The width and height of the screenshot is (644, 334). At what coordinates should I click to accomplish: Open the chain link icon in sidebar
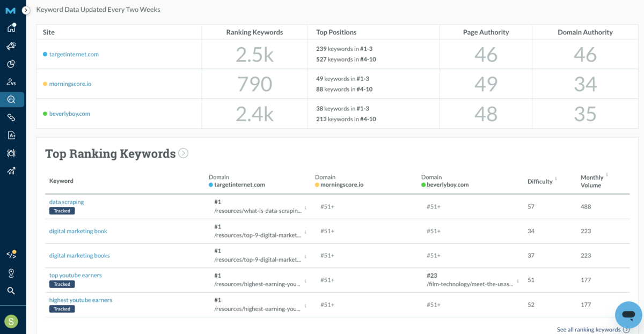pos(11,117)
